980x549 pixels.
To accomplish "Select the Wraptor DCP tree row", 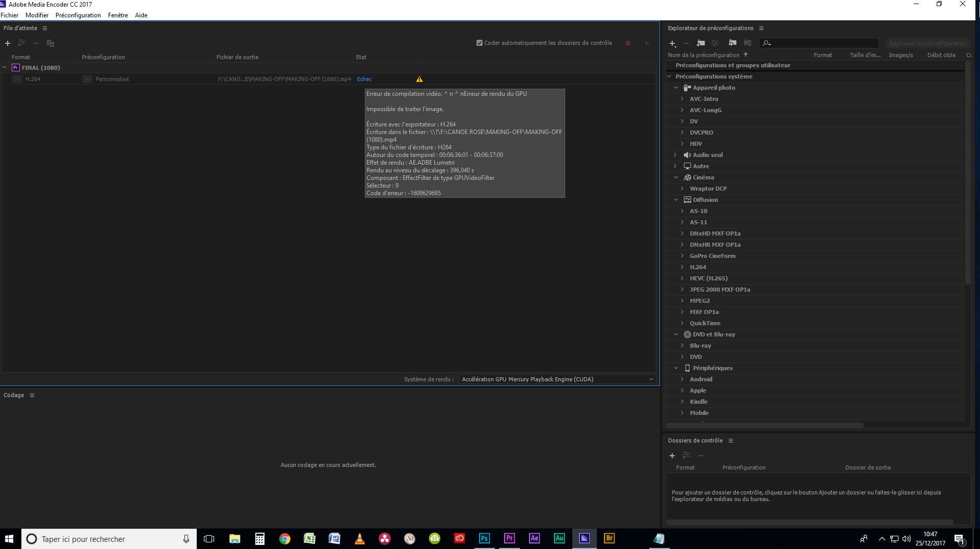I will [815, 189].
